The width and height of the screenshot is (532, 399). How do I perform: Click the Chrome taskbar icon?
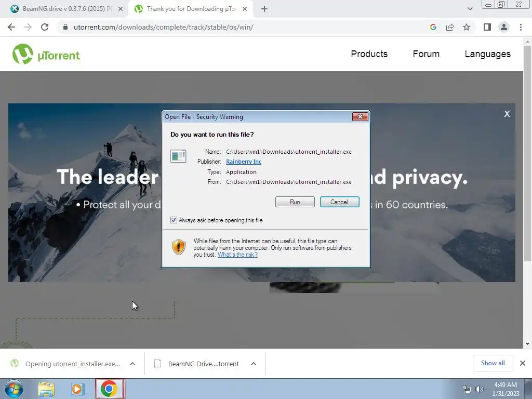pos(109,389)
